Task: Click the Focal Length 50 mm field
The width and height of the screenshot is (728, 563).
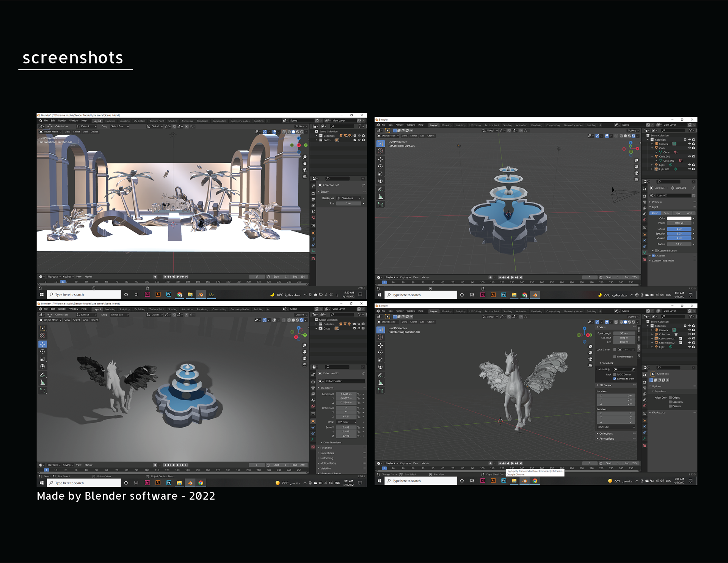Action: 624,333
